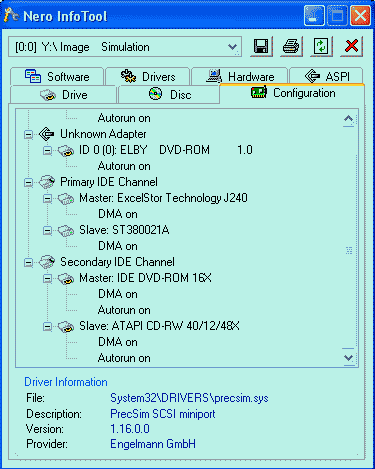Click the PrecSim SCSI miniport description
375x469 pixels.
click(x=163, y=414)
